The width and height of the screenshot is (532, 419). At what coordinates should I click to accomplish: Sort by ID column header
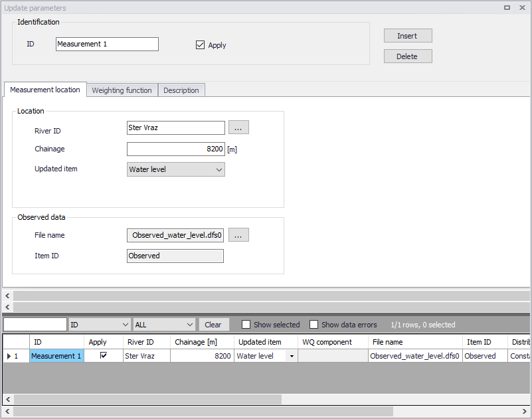(x=56, y=342)
